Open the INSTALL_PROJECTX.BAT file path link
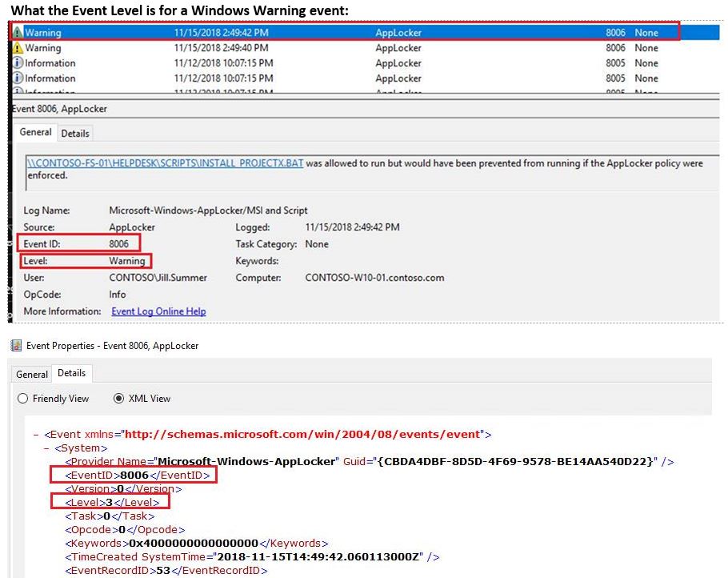 click(166, 163)
